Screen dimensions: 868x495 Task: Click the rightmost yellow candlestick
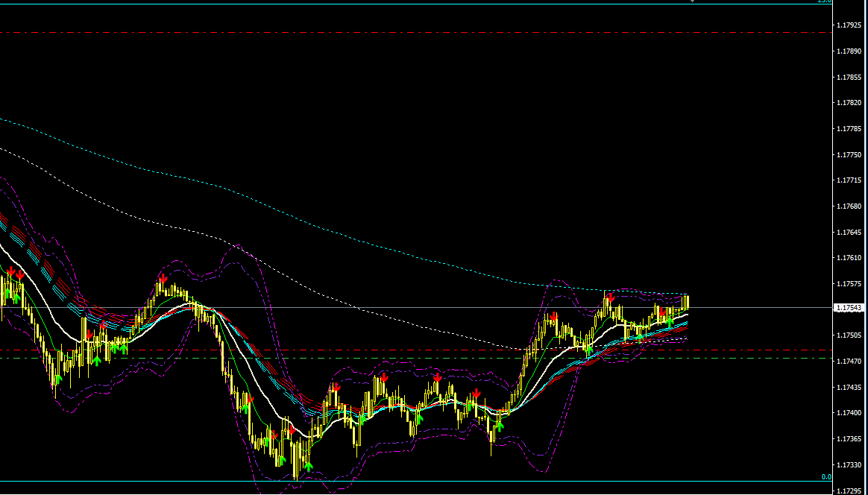(x=687, y=303)
